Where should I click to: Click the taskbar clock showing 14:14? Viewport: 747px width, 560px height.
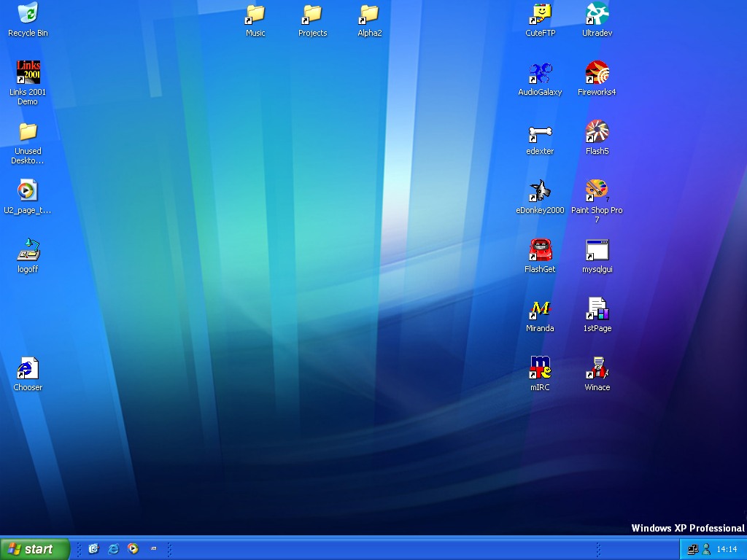(x=727, y=549)
